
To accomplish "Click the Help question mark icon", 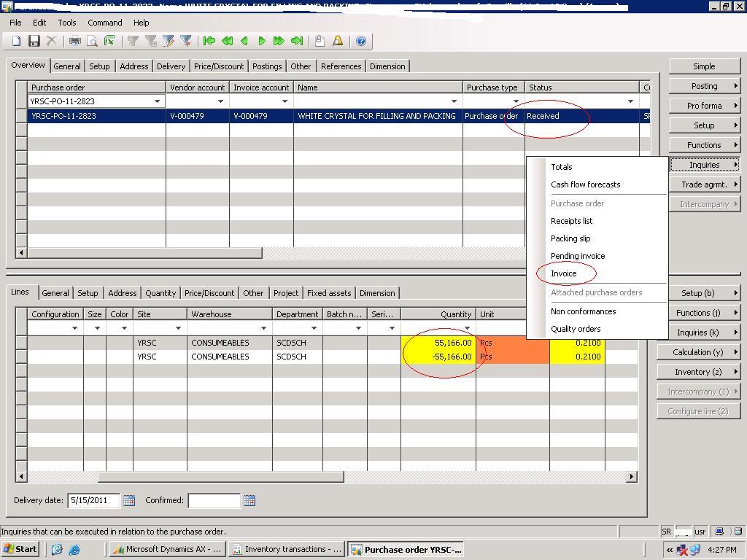I will click(x=361, y=42).
